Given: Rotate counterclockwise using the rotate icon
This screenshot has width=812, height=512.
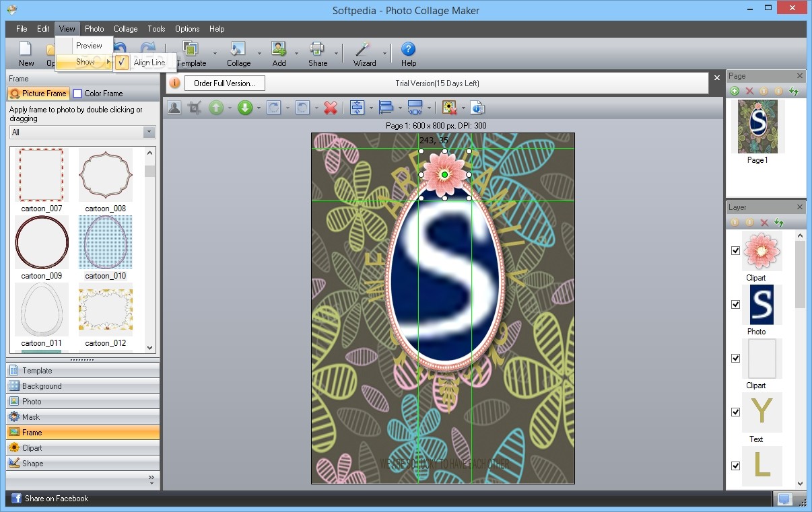Looking at the screenshot, I should pos(302,108).
